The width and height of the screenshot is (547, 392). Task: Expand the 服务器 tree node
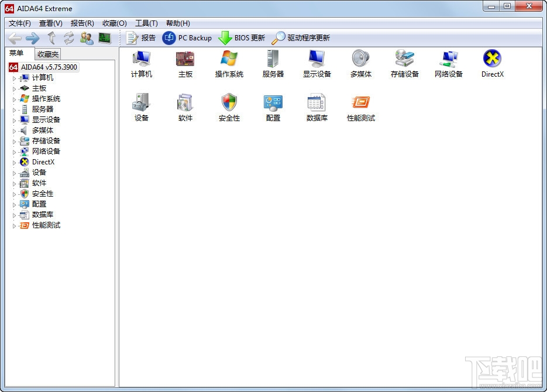click(14, 110)
